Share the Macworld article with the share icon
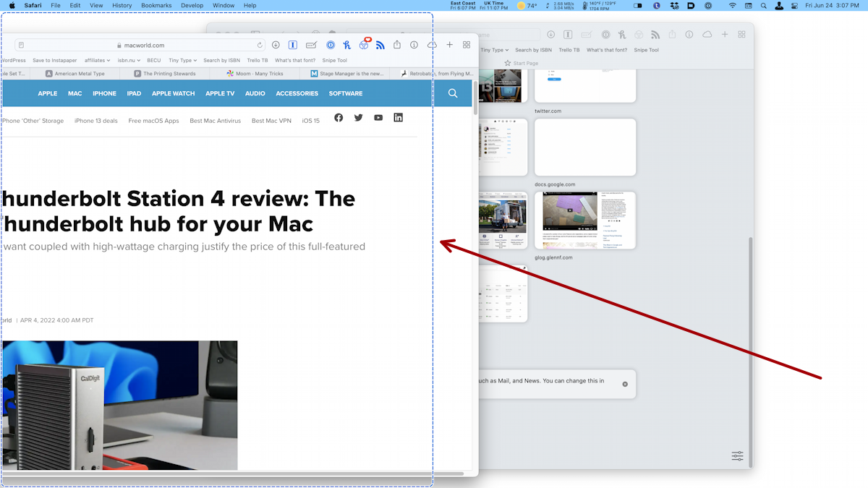868x488 pixels. pyautogui.click(x=396, y=44)
